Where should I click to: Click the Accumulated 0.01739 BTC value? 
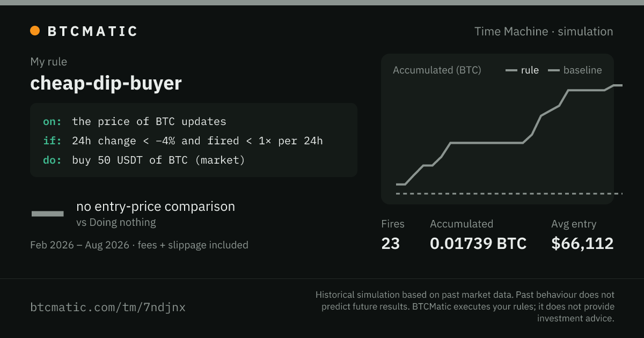coord(478,244)
